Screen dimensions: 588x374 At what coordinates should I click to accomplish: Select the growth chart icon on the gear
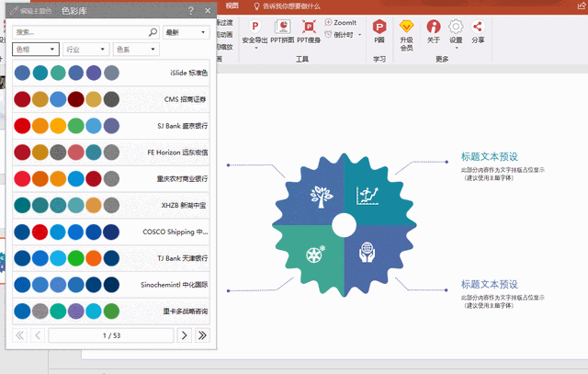(x=367, y=196)
